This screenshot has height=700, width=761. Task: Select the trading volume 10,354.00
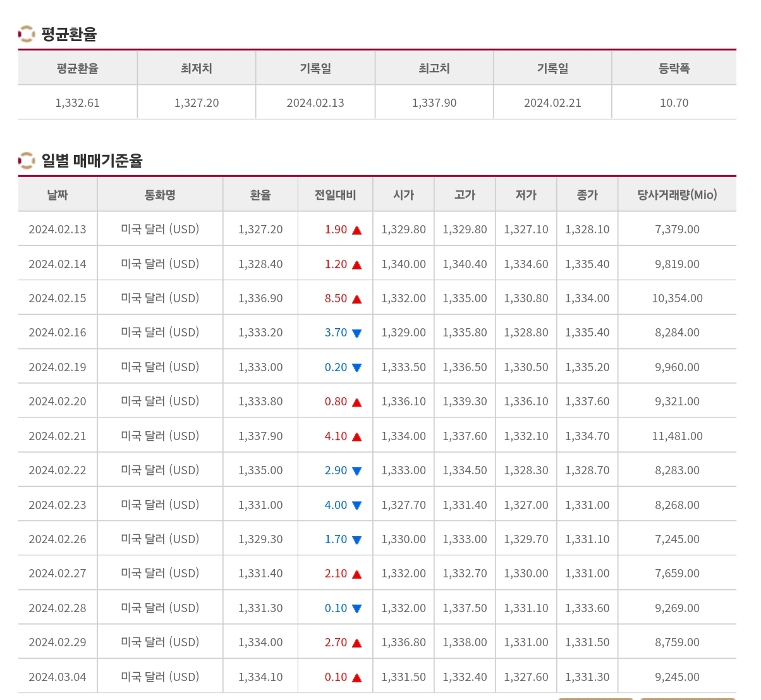click(677, 298)
